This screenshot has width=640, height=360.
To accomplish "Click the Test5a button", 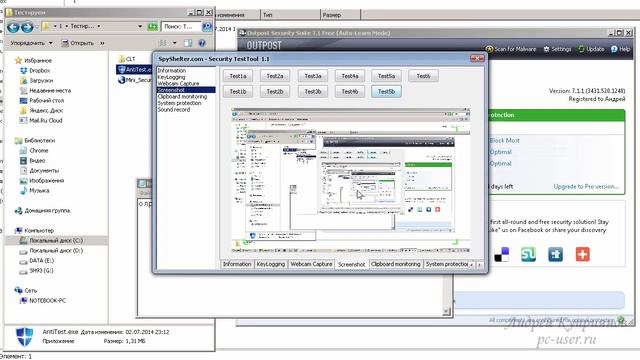I will 386,76.
